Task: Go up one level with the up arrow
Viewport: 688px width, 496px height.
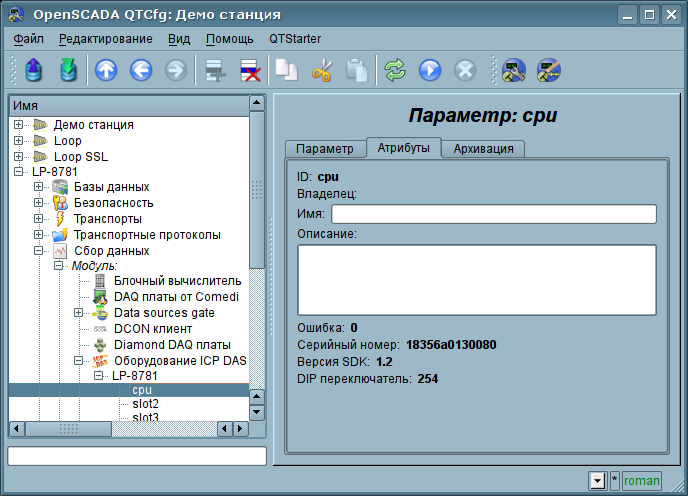Action: click(x=106, y=70)
